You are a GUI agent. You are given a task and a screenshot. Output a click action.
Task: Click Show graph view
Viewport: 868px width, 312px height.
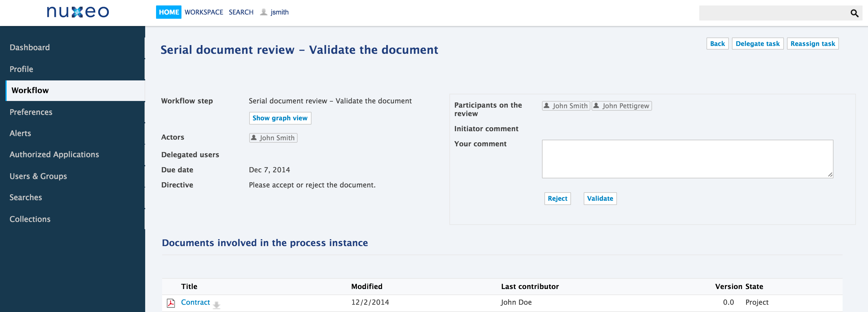(280, 118)
